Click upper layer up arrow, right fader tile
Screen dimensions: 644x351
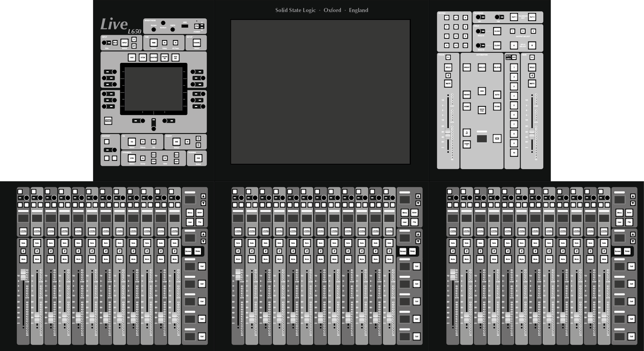pos(633,196)
